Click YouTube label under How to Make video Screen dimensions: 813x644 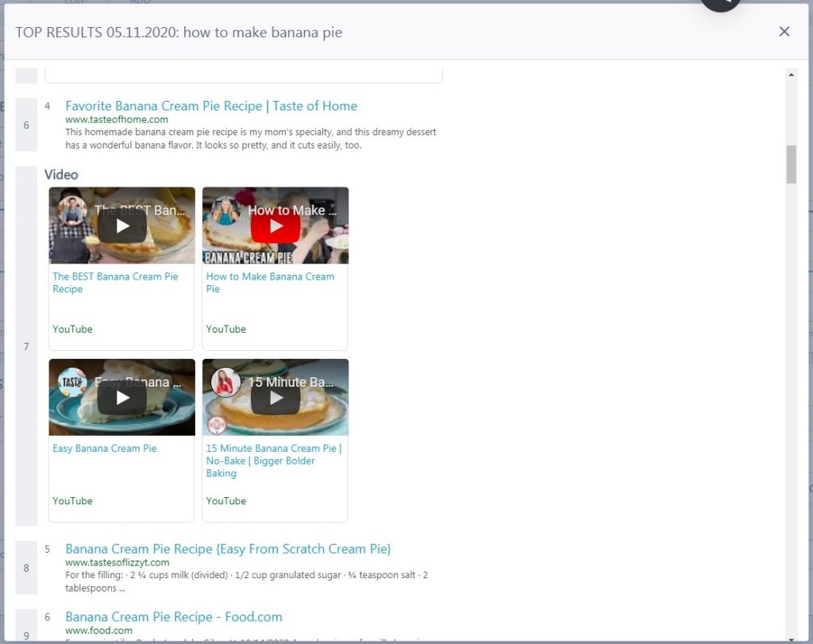(x=226, y=330)
